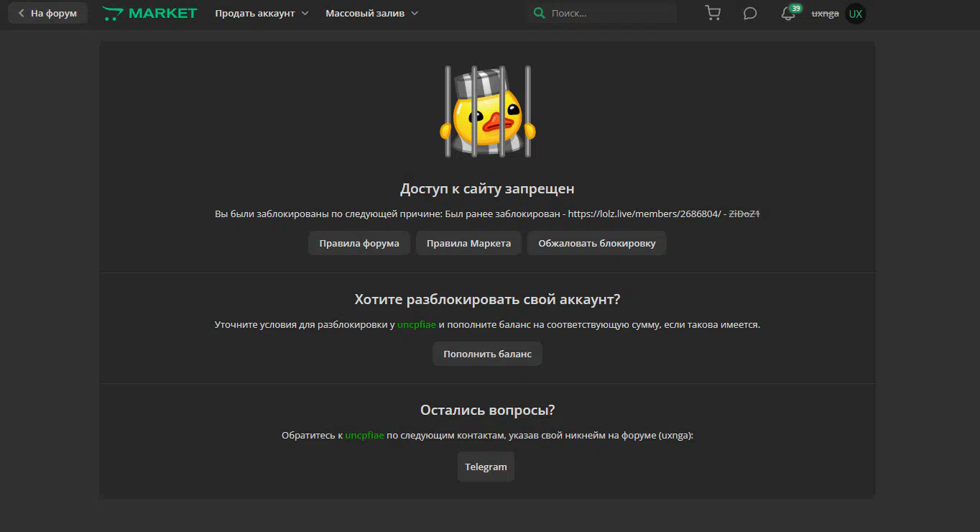980x532 pixels.
Task: Click Обжаловать блокировку button
Action: pos(597,243)
